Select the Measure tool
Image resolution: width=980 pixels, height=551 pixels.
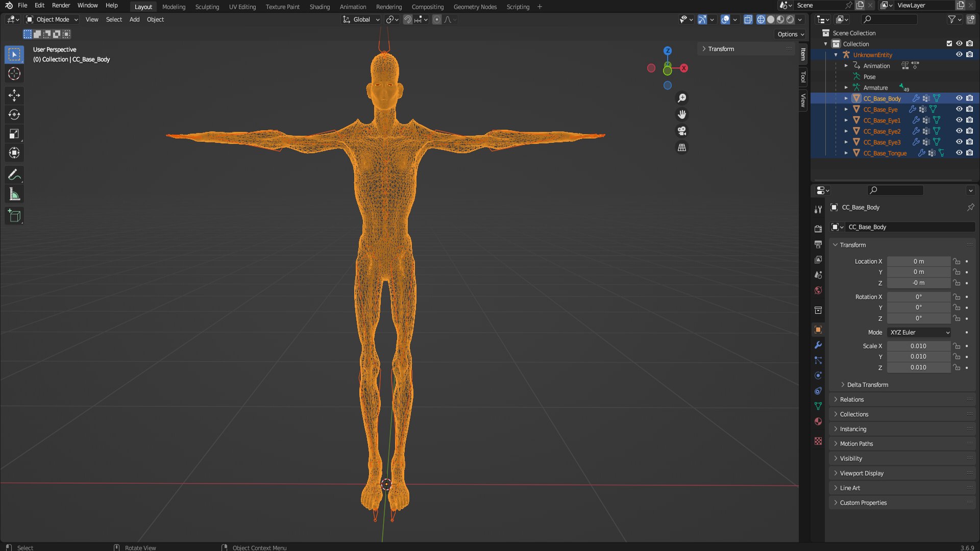pos(14,194)
